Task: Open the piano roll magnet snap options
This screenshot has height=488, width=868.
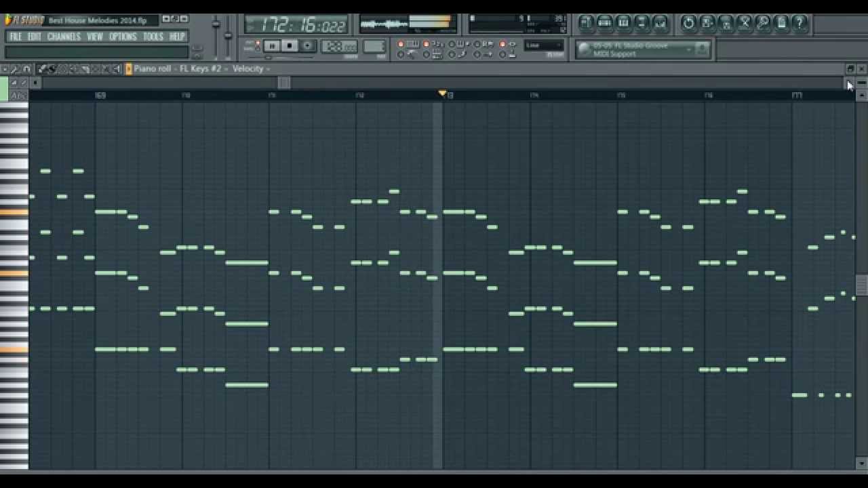Action: click(x=26, y=68)
